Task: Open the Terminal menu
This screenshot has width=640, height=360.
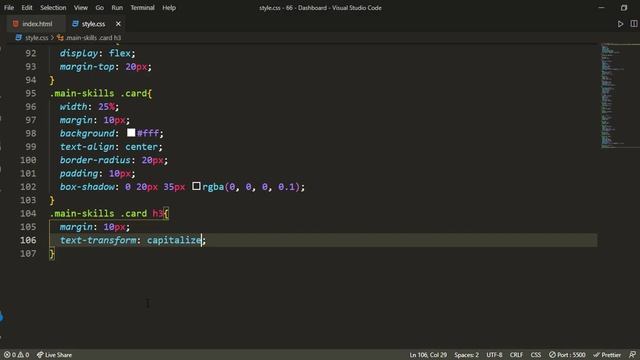Action: click(x=142, y=8)
